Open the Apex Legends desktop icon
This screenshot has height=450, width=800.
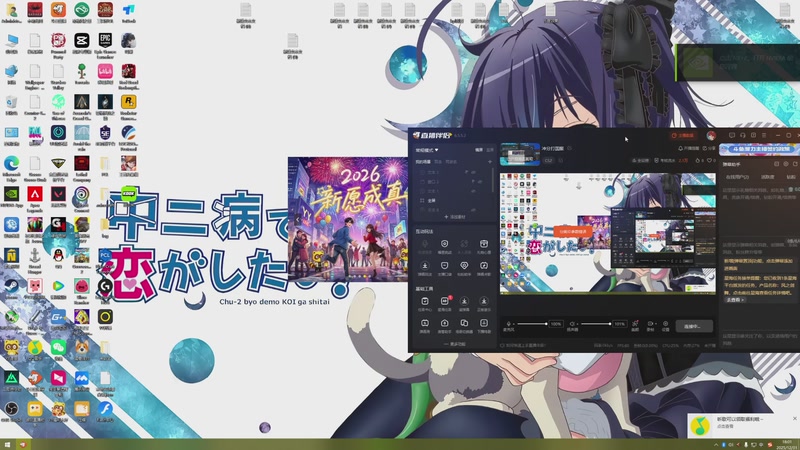coord(35,194)
